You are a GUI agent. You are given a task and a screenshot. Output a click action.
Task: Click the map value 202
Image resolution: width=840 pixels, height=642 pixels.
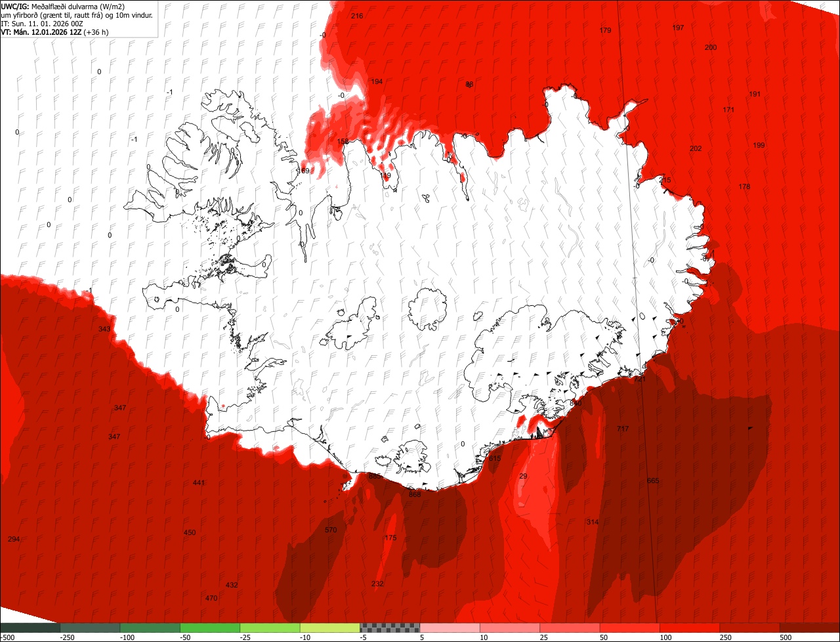(x=696, y=148)
